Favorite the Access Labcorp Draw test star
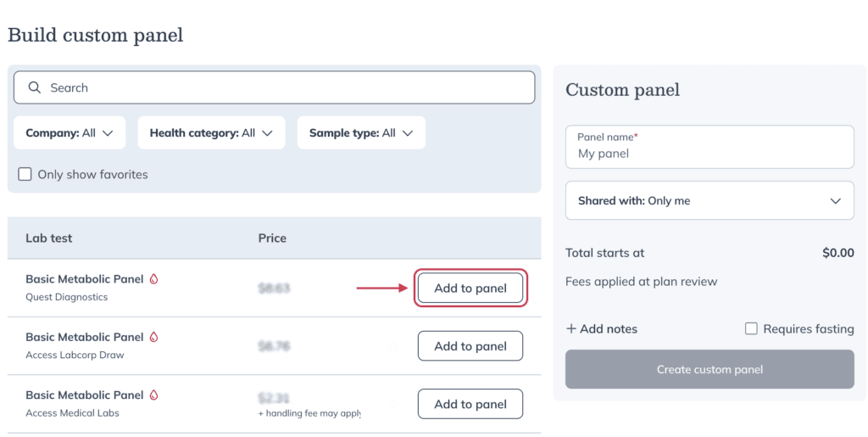Screen dimensions: 868x437 pyautogui.click(x=393, y=346)
